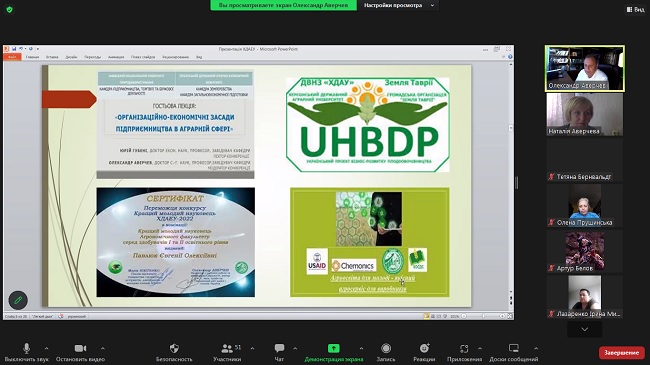Expand screen share options arrow
650x365 pixels.
(x=361, y=348)
